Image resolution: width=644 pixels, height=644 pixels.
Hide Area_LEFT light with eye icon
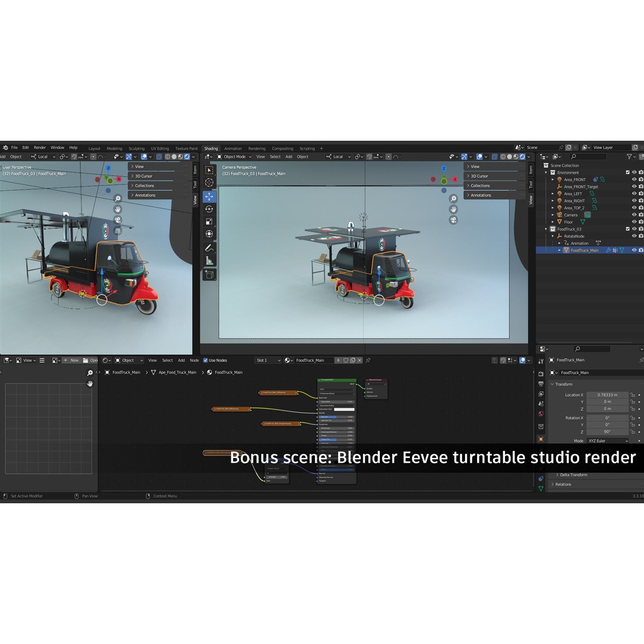[634, 193]
